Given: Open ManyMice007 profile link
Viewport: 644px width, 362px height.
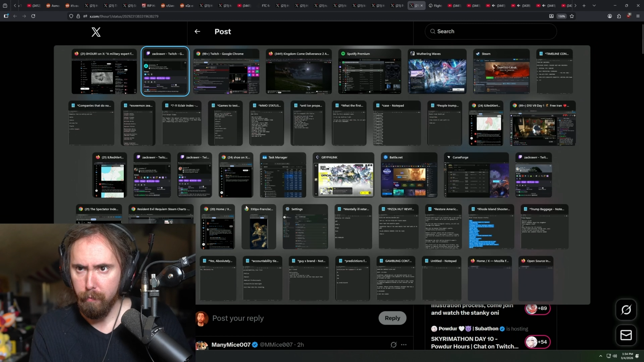Looking at the screenshot, I should click(231, 345).
